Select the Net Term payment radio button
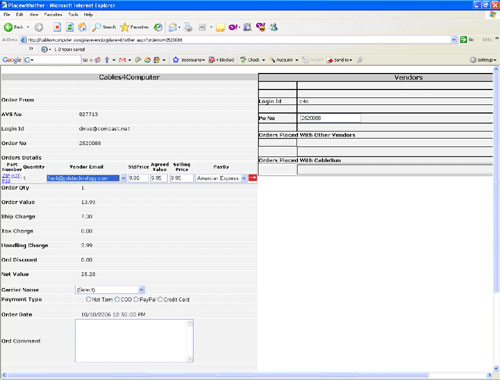Viewport: 500px width, 380px height. (88, 299)
